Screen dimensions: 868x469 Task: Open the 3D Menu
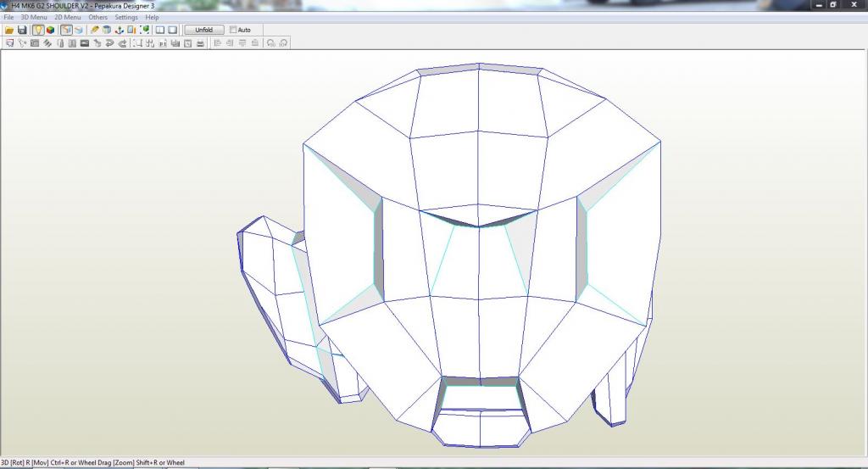tap(34, 17)
